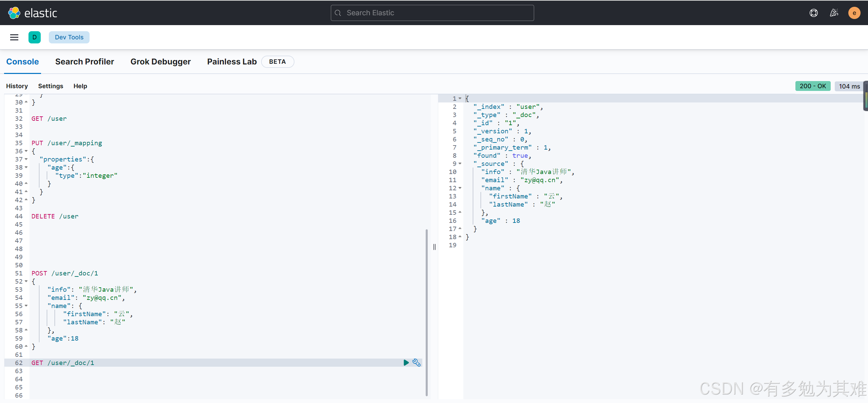Image resolution: width=868 pixels, height=403 pixels.
Task: Open the help lifebuoy icon
Action: click(x=813, y=13)
